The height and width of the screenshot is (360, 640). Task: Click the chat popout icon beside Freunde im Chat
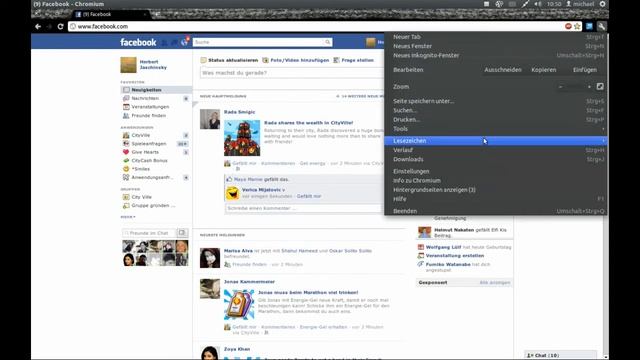coord(182,233)
